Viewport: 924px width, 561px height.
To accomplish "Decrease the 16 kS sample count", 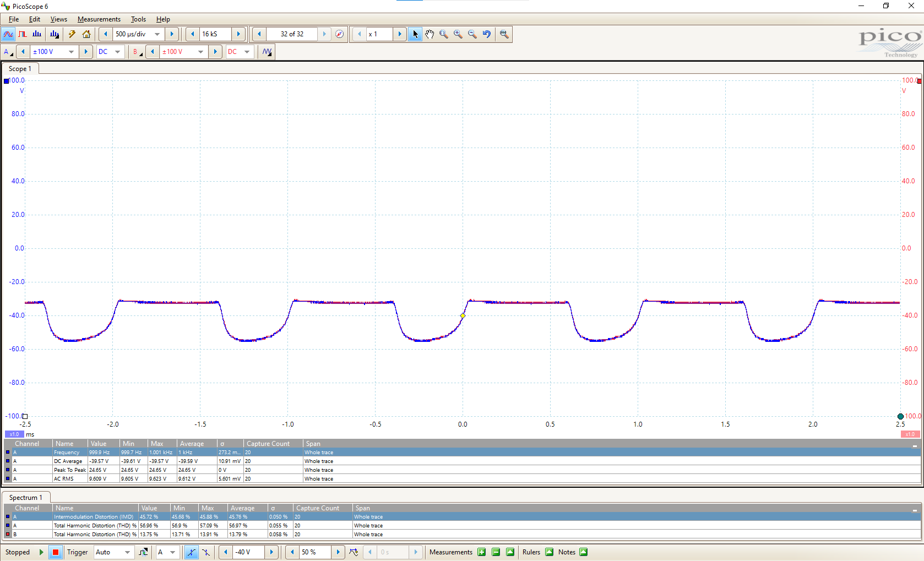I will point(192,34).
